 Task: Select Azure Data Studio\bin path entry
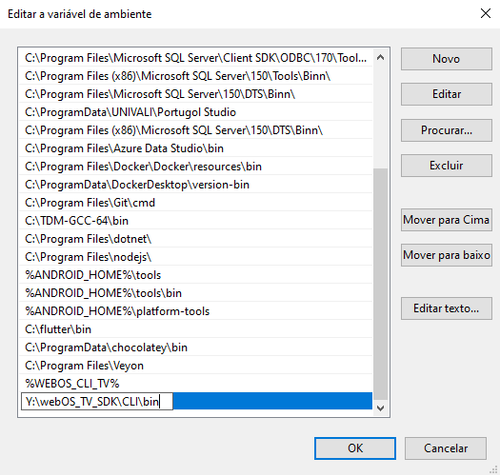[x=196, y=148]
